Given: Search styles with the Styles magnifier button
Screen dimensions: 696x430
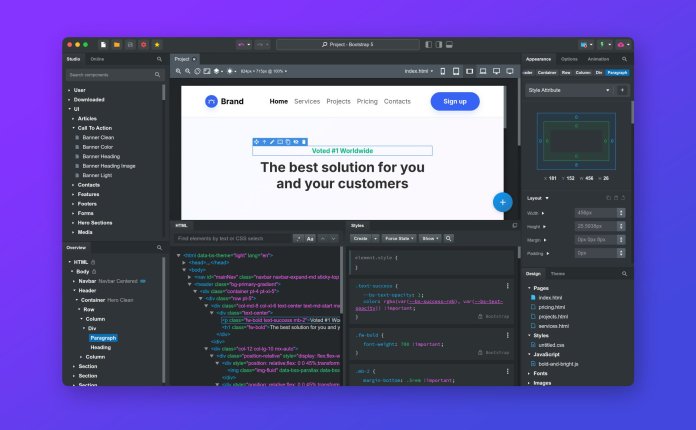Looking at the screenshot, I should [448, 238].
